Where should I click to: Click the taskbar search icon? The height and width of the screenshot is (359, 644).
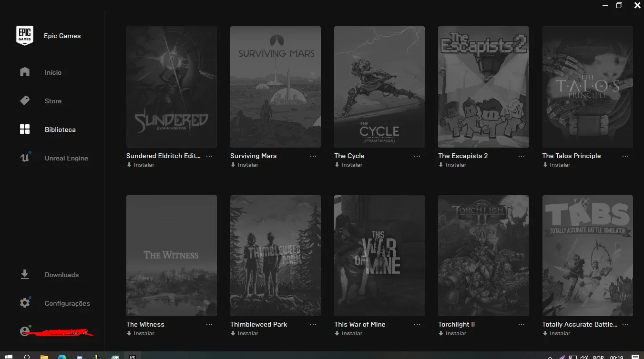pos(27,356)
